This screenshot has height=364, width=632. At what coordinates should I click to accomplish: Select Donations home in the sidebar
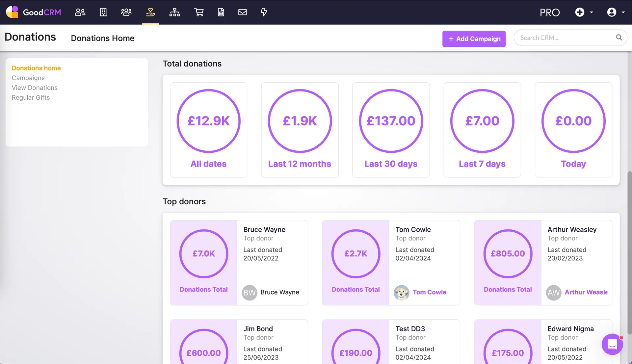(x=36, y=68)
